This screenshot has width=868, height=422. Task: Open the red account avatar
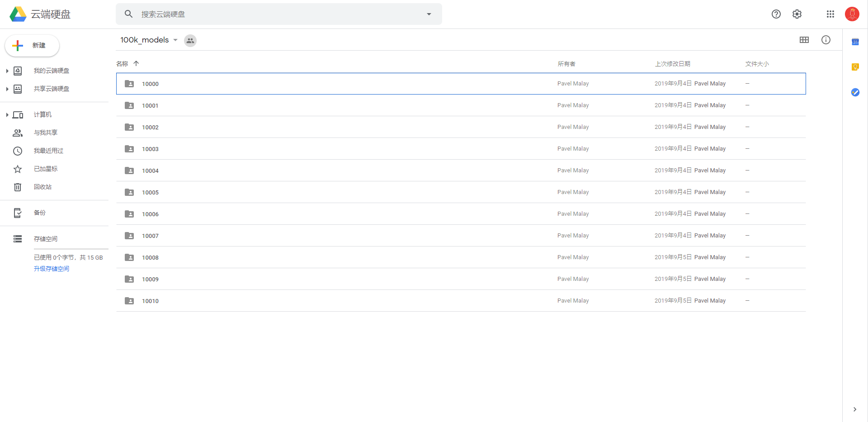click(x=852, y=14)
